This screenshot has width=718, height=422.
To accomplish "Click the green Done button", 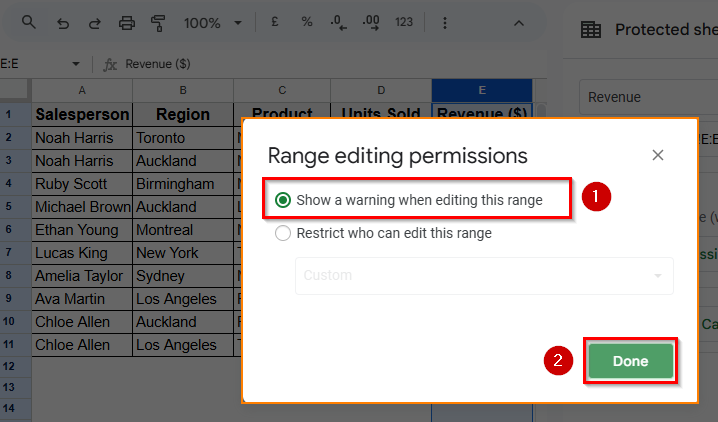I will (x=630, y=361).
